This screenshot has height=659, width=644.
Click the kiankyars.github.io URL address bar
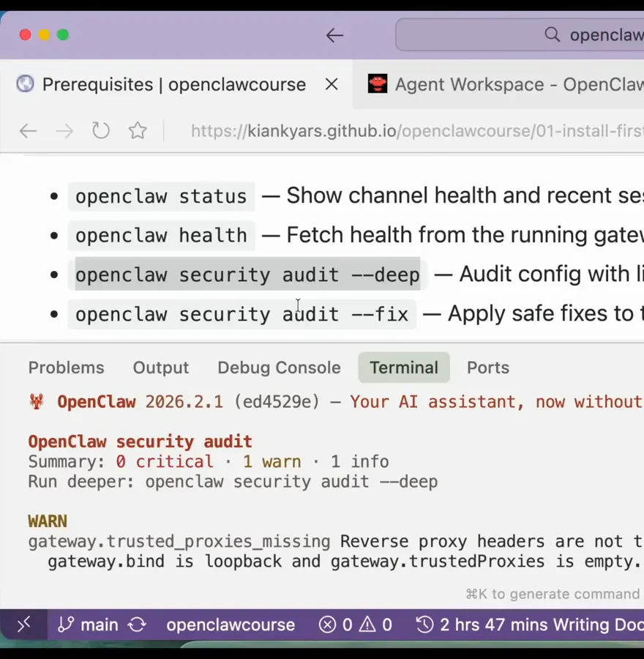tap(417, 131)
